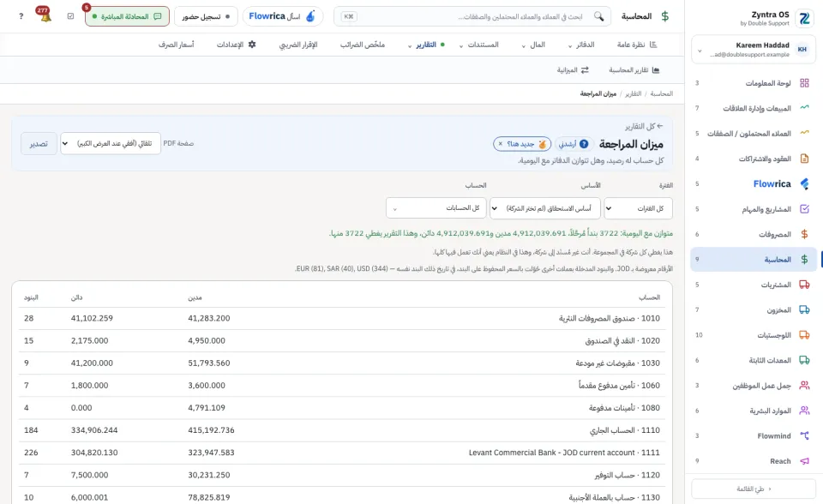Image resolution: width=823 pixels, height=504 pixels.
Task: Open the help question mark icon
Action: (x=21, y=16)
